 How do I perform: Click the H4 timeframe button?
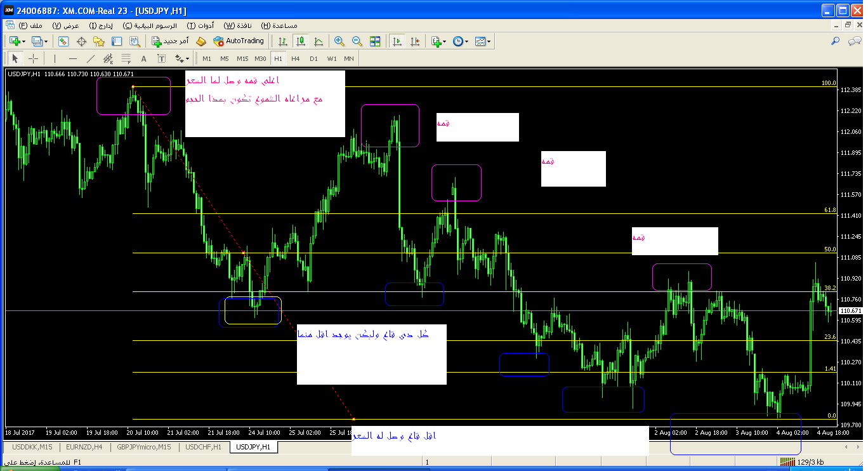click(x=296, y=58)
